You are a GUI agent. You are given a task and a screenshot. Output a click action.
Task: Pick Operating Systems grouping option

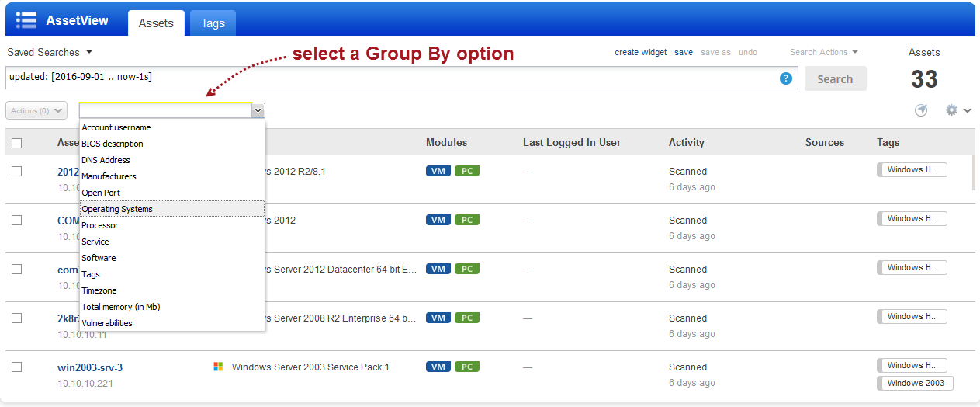pyautogui.click(x=172, y=209)
